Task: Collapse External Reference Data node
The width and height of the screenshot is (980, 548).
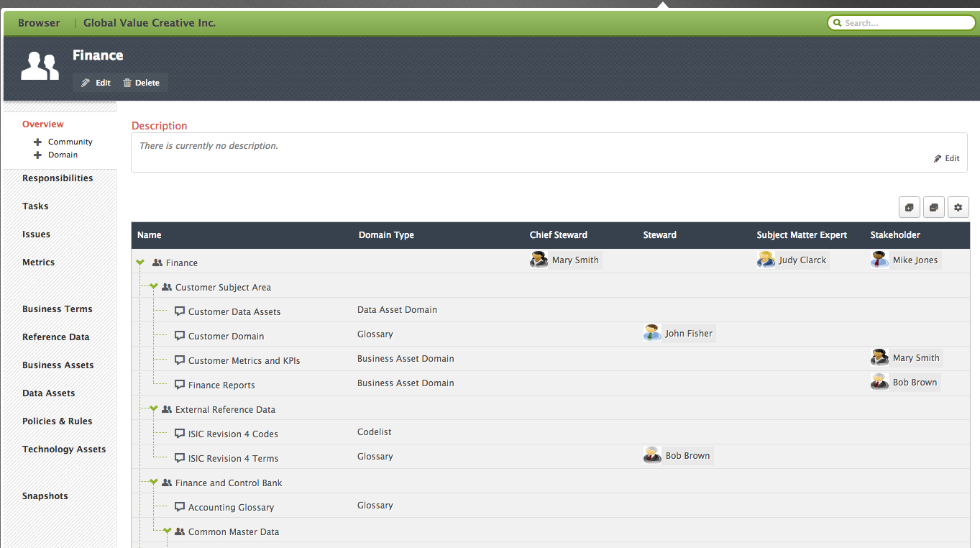Action: coord(154,408)
